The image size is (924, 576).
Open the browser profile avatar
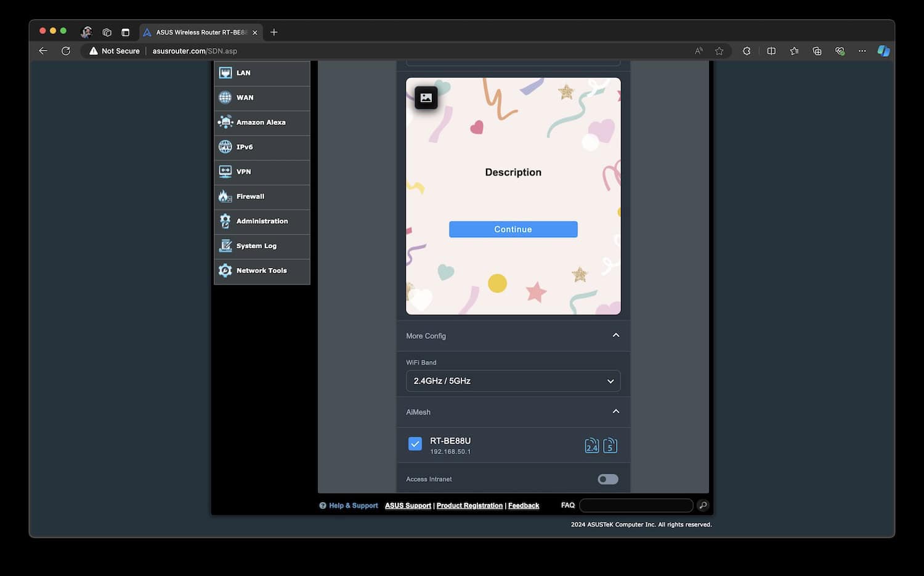tap(86, 32)
